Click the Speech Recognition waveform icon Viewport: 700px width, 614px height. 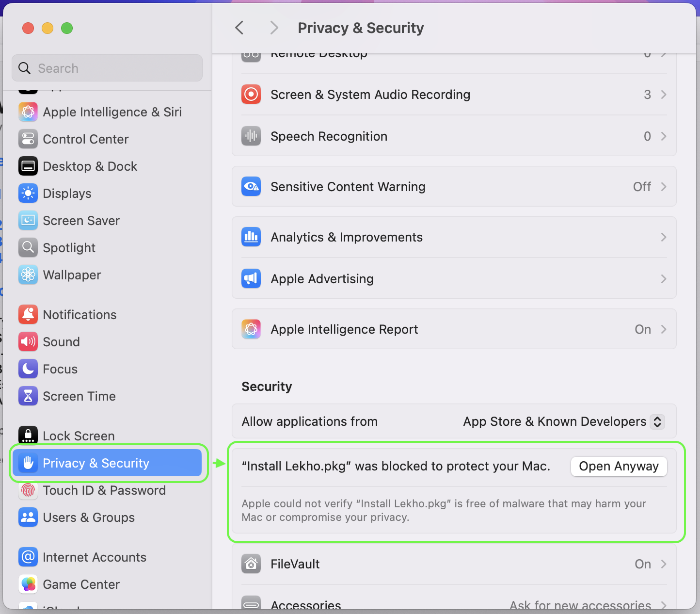pos(251,136)
